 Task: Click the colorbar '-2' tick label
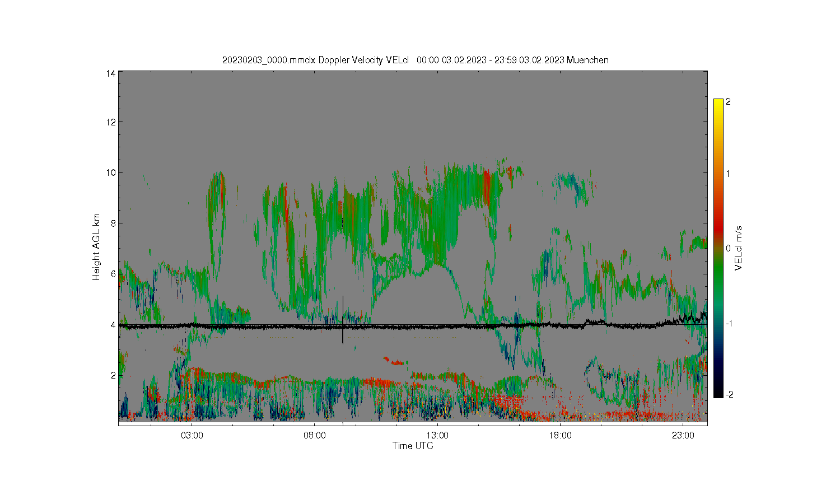729,395
